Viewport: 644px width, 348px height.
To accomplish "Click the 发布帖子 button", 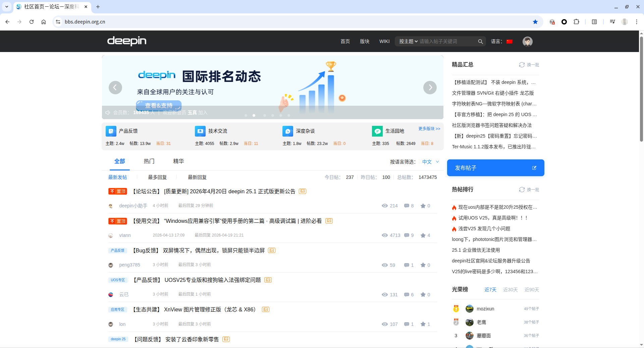I will [x=496, y=168].
